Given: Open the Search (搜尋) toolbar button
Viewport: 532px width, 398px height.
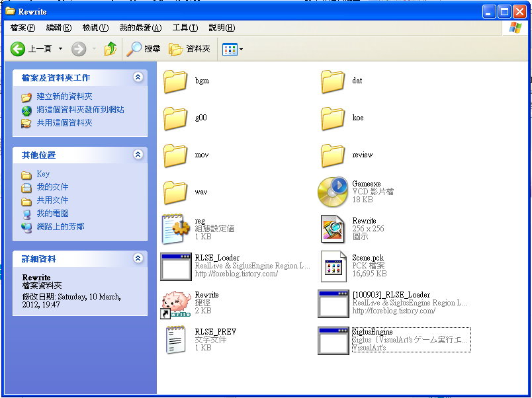Looking at the screenshot, I should coord(143,49).
